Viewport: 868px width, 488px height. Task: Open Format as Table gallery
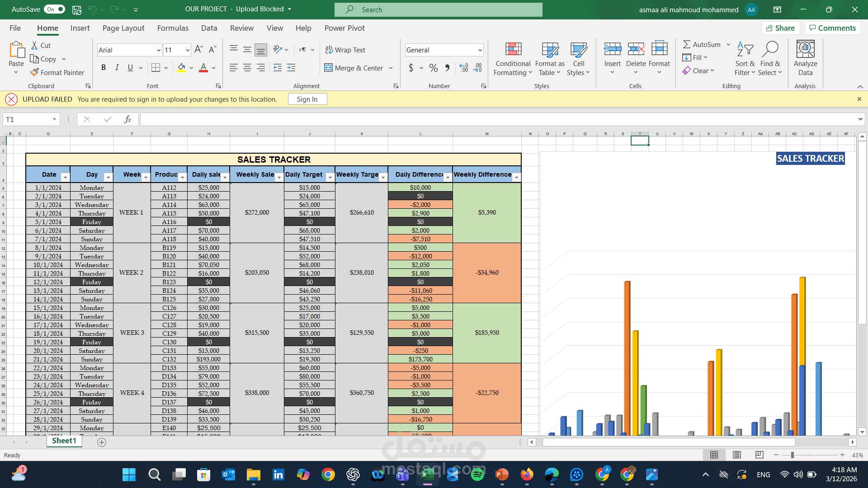pos(550,59)
